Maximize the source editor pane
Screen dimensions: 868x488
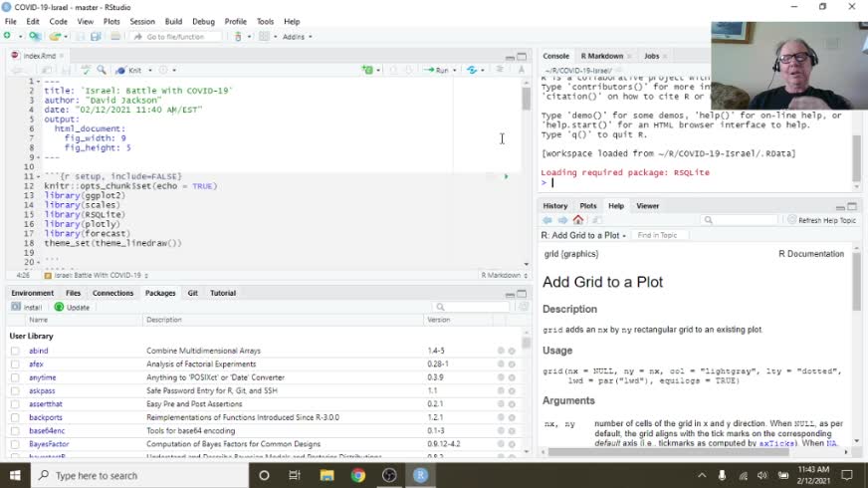point(522,57)
